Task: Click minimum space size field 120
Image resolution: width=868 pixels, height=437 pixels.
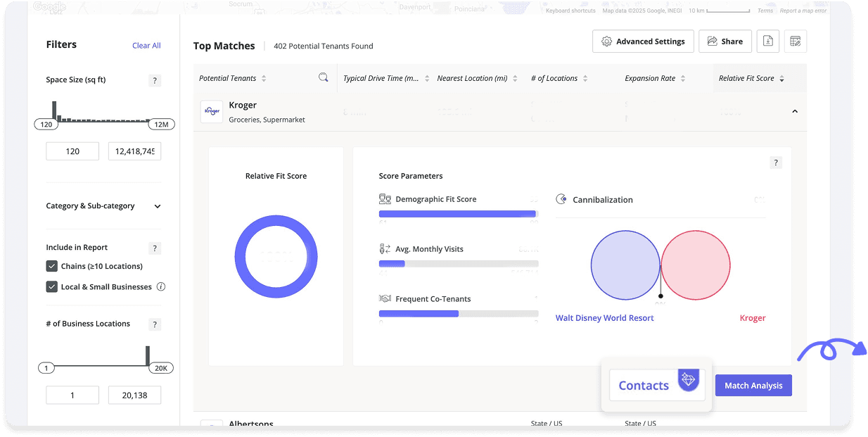Action: click(x=72, y=151)
